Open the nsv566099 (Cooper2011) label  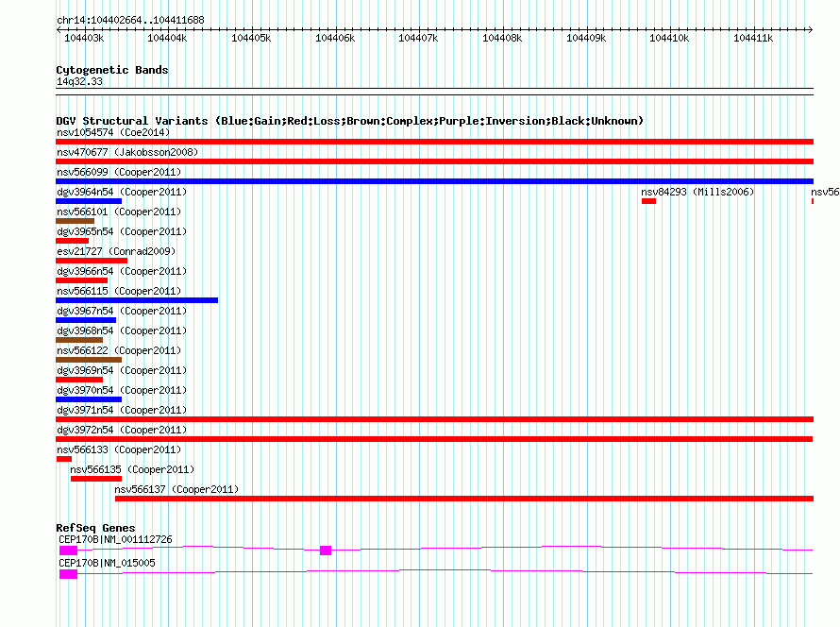pos(119,172)
